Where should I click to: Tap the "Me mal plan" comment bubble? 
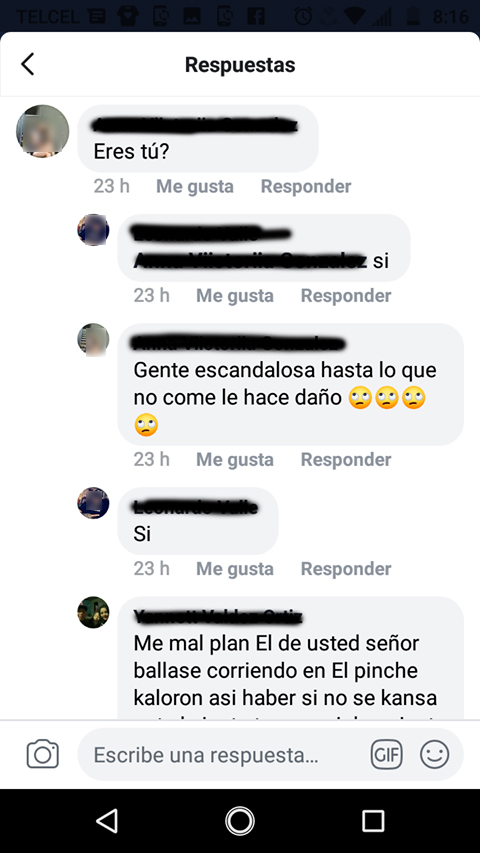click(291, 658)
